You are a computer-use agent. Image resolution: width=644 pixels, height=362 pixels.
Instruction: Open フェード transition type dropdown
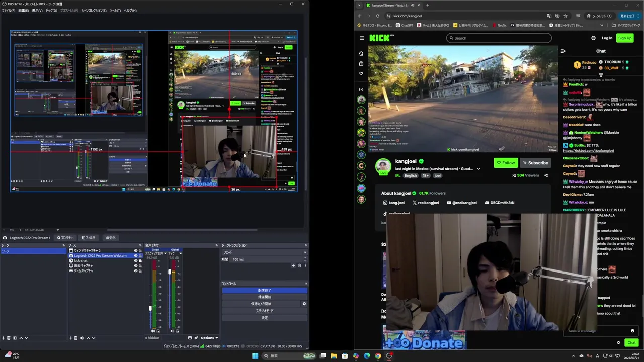tap(264, 252)
